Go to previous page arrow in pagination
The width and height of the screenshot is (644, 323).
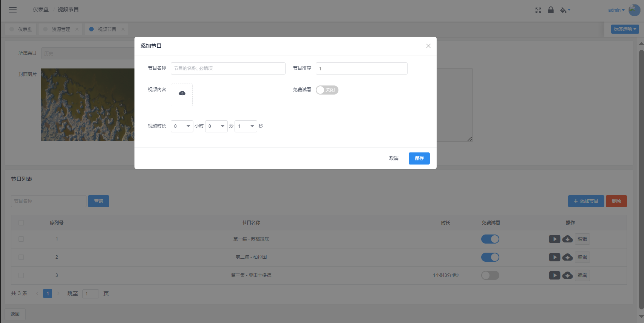click(x=37, y=293)
